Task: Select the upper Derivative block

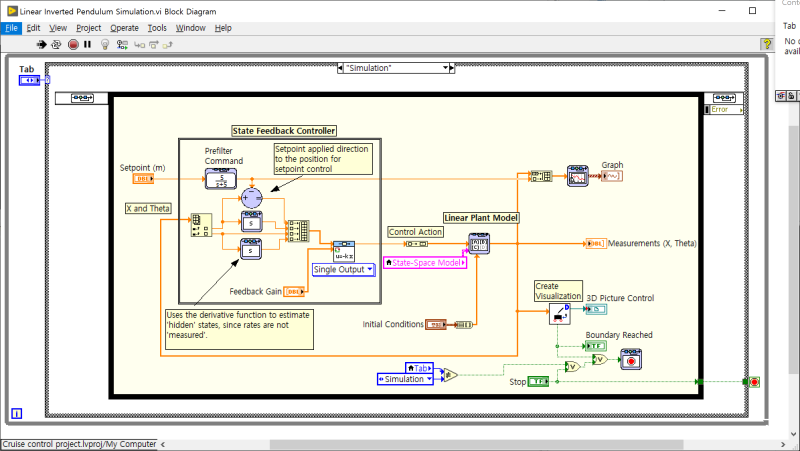Action: [x=252, y=222]
